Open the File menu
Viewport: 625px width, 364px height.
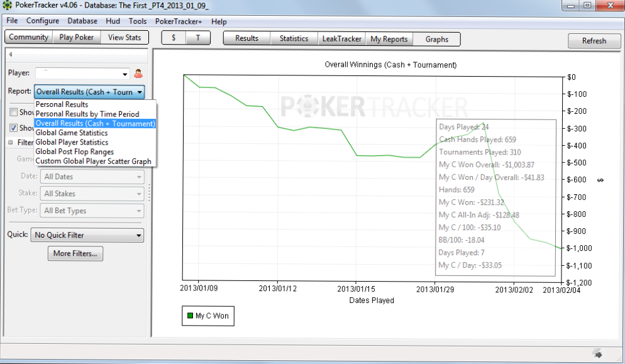click(x=12, y=21)
